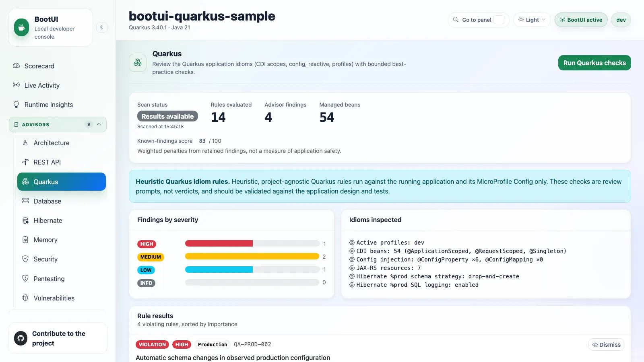Click the Go to panel search field

coord(479,20)
